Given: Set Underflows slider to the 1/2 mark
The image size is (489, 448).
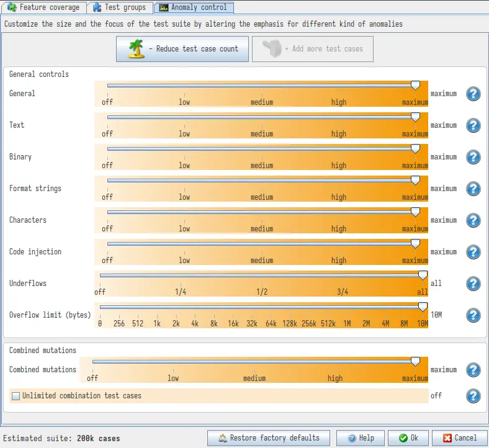Looking at the screenshot, I should pyautogui.click(x=262, y=276).
